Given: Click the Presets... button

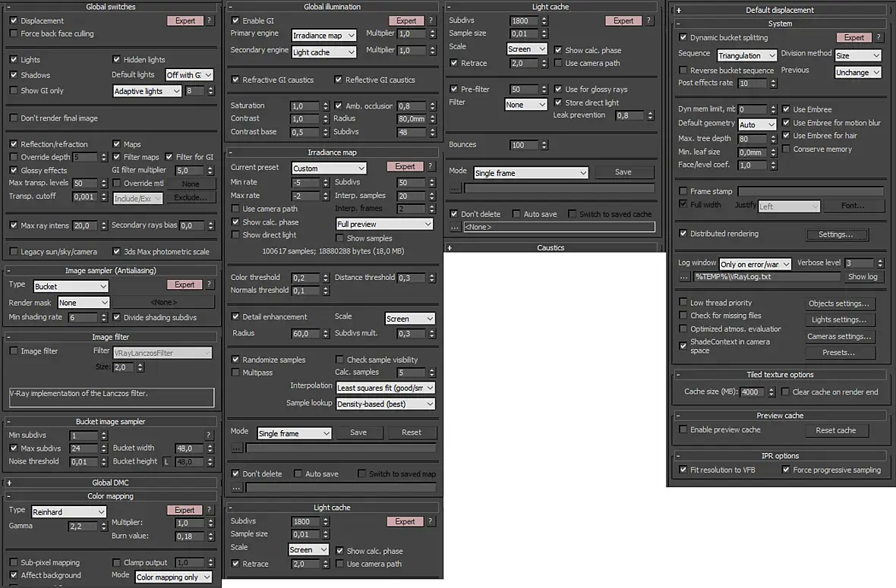Looking at the screenshot, I should click(838, 353).
